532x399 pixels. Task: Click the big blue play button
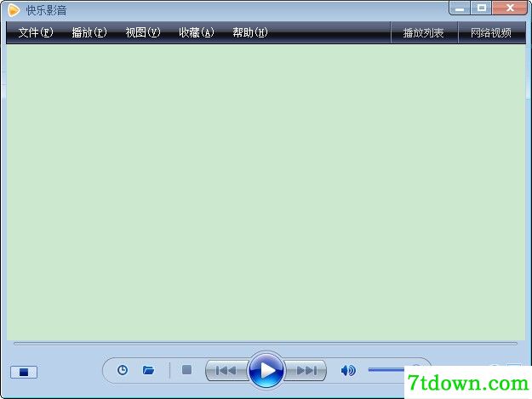tap(266, 370)
